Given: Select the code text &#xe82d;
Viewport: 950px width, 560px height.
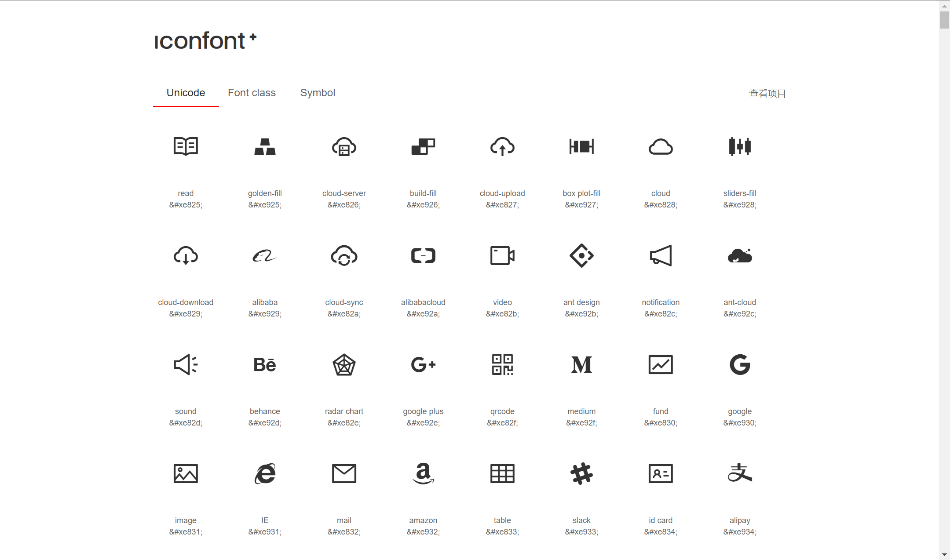Looking at the screenshot, I should click(186, 423).
